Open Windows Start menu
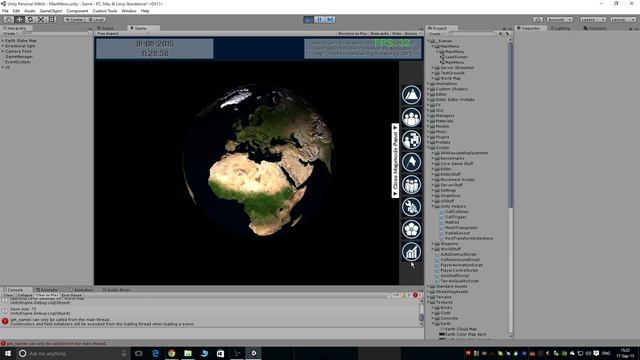This screenshot has width=640, height=360. pos(8,353)
